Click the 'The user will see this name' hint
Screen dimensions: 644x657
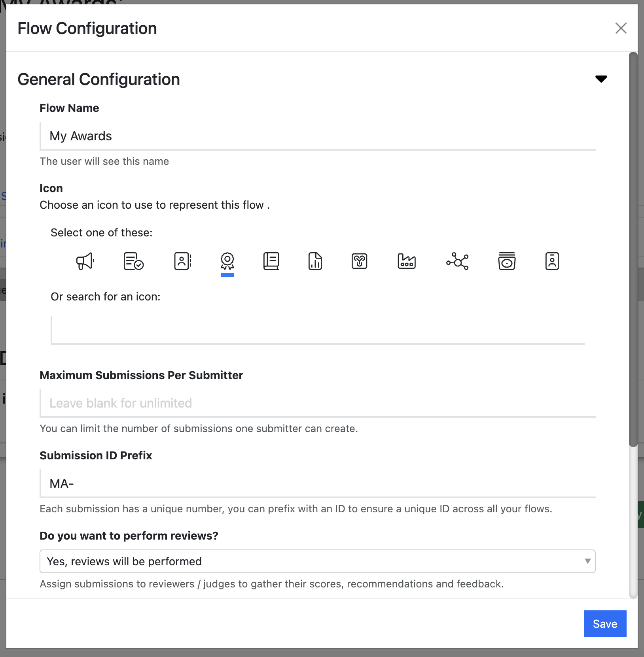[x=104, y=161]
